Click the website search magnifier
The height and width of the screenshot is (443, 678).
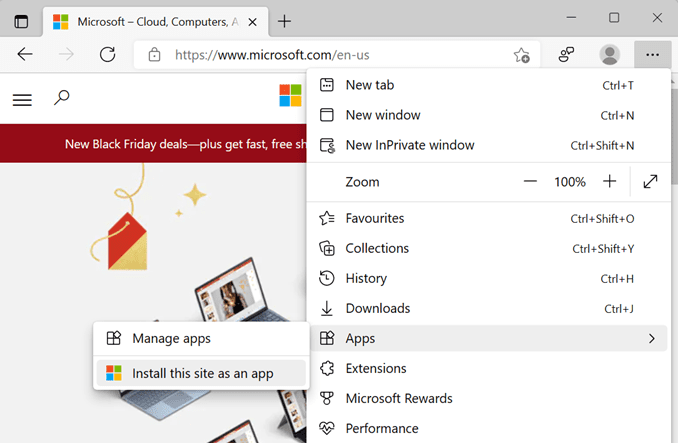pyautogui.click(x=61, y=97)
